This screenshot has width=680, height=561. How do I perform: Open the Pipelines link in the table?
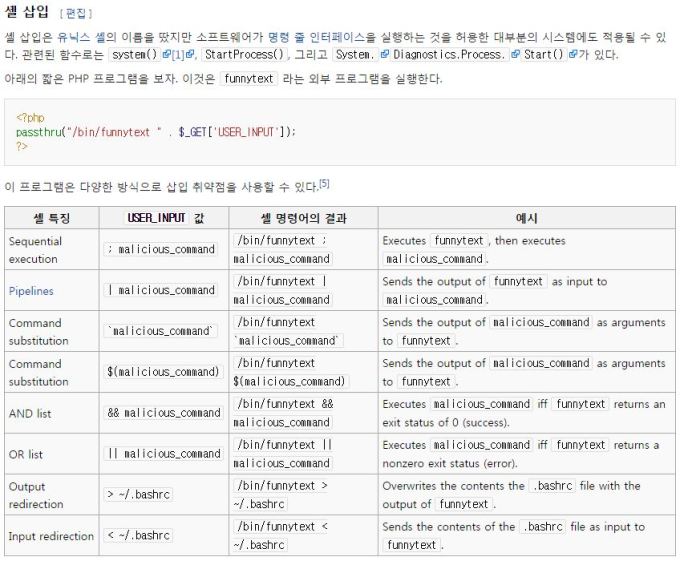pyautogui.click(x=31, y=291)
